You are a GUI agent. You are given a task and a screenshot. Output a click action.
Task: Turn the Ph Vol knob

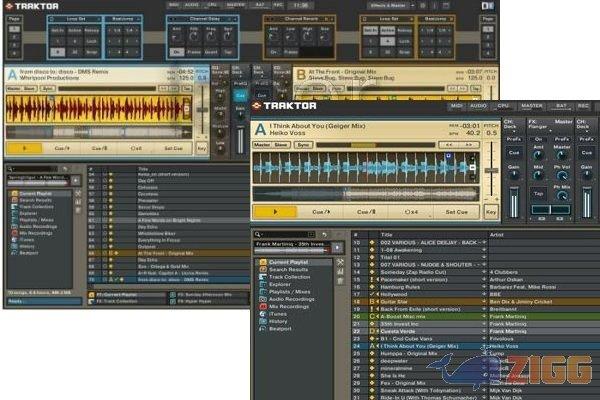(562, 175)
